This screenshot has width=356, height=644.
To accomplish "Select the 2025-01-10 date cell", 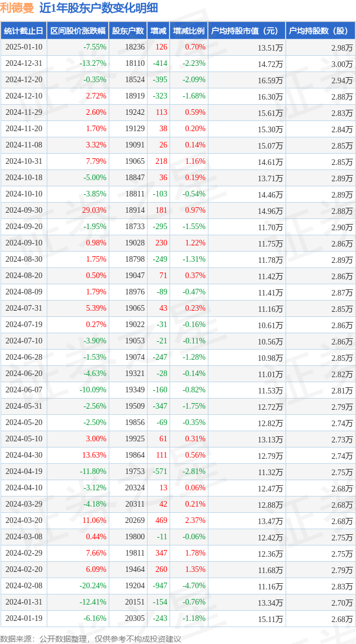I will point(24,47).
